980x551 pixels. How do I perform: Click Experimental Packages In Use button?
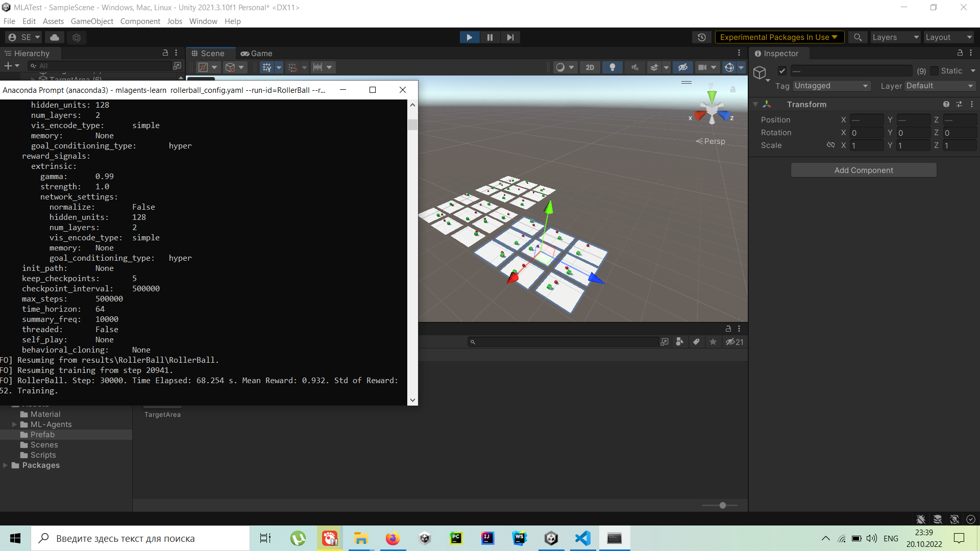tap(779, 37)
